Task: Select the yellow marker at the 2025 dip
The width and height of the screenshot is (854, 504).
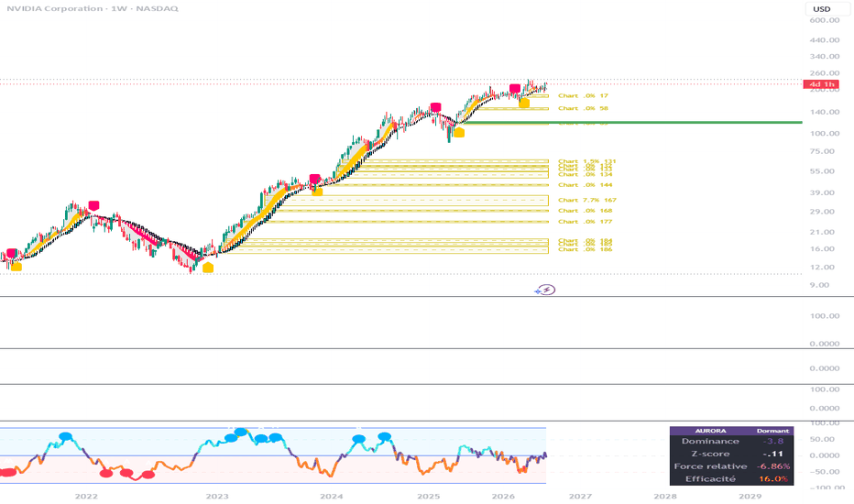Action: pyautogui.click(x=459, y=132)
